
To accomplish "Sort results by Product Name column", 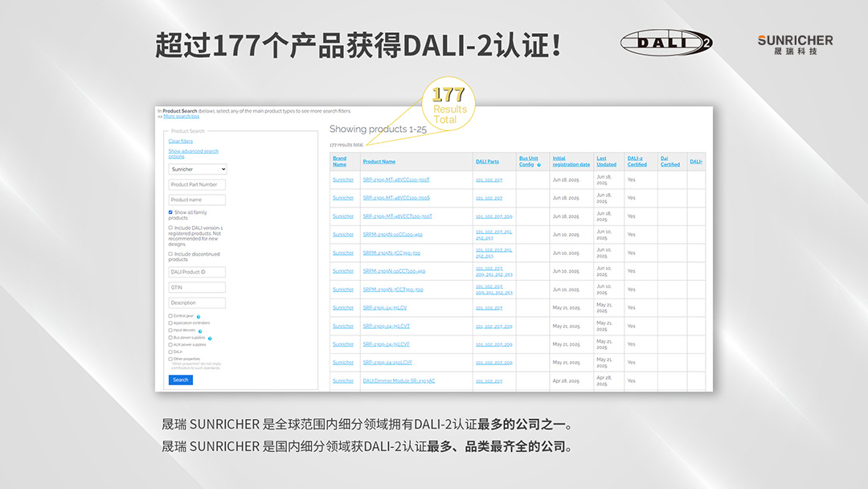I will point(380,161).
